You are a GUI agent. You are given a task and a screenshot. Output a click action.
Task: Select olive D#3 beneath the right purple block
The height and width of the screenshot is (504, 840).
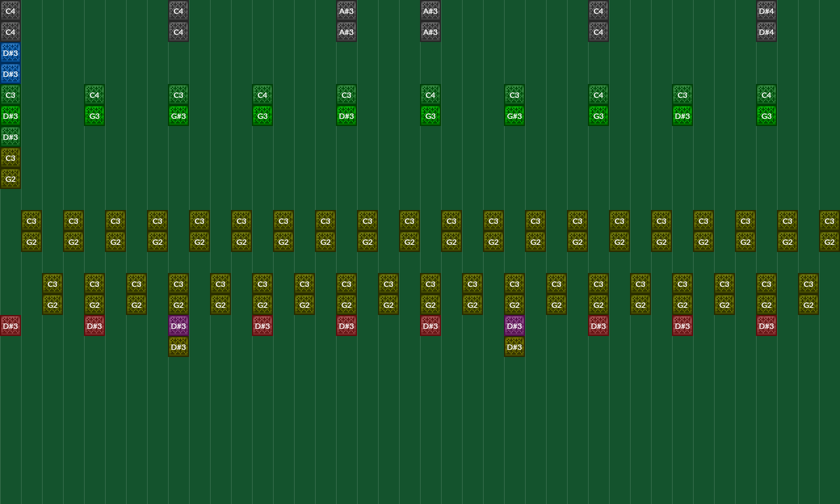(x=514, y=347)
